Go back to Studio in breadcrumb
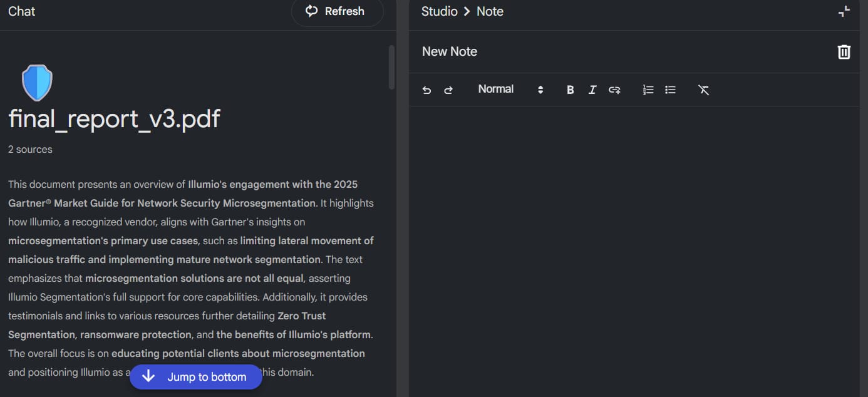The height and width of the screenshot is (397, 868). (x=440, y=11)
